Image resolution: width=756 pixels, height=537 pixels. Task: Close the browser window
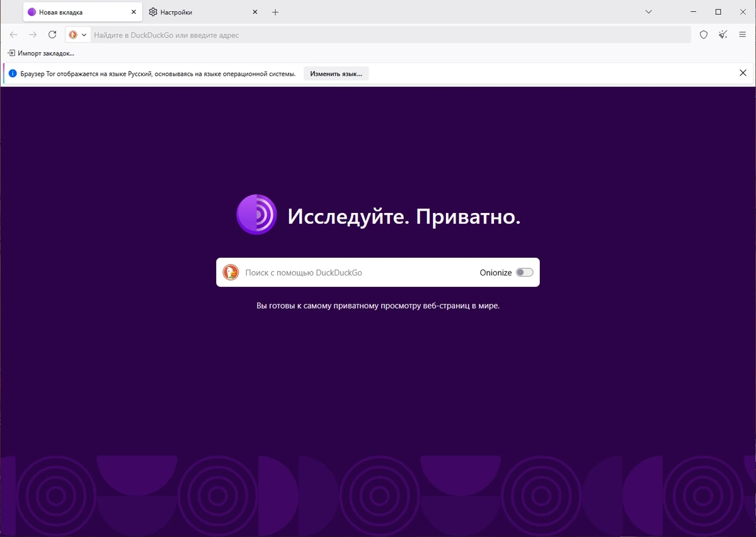tap(743, 12)
